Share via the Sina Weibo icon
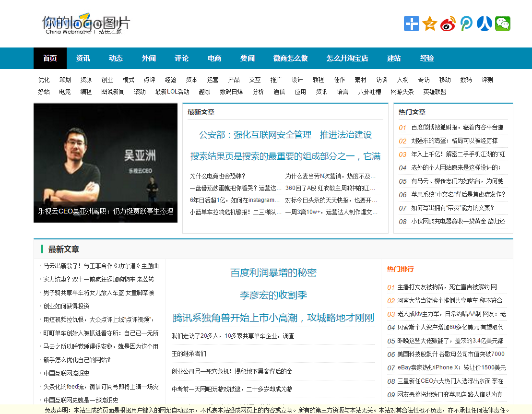This screenshot has width=532, height=414. (448, 24)
